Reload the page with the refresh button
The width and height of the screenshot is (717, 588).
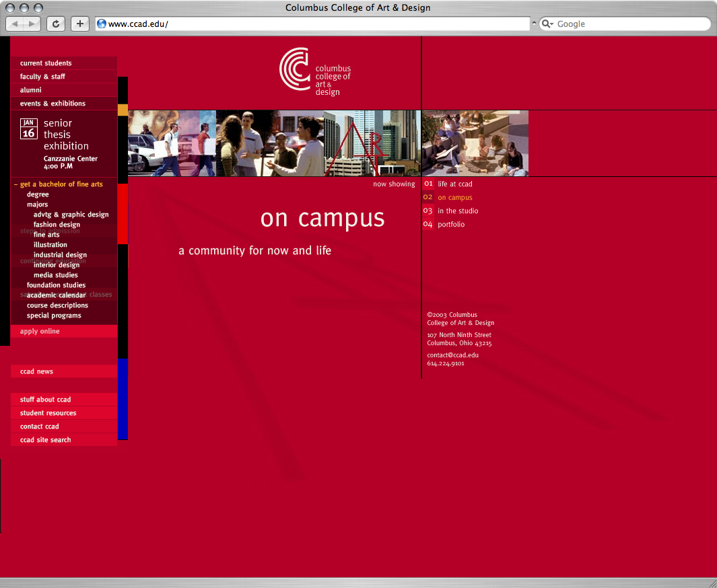tap(56, 24)
